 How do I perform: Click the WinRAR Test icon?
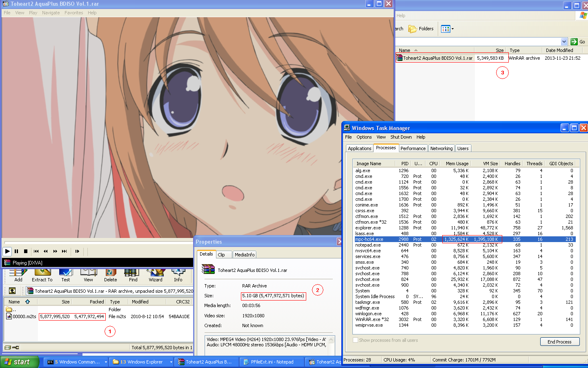coord(66,275)
